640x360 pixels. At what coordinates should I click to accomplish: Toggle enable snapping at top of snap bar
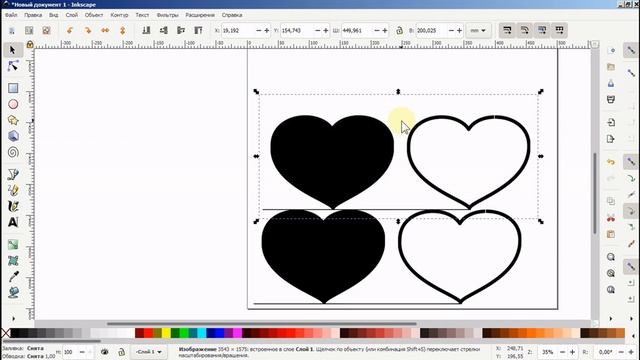[x=631, y=50]
